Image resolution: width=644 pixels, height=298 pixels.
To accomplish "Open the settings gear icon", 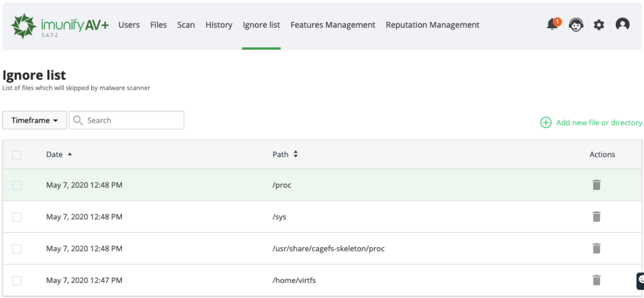I will (x=599, y=25).
